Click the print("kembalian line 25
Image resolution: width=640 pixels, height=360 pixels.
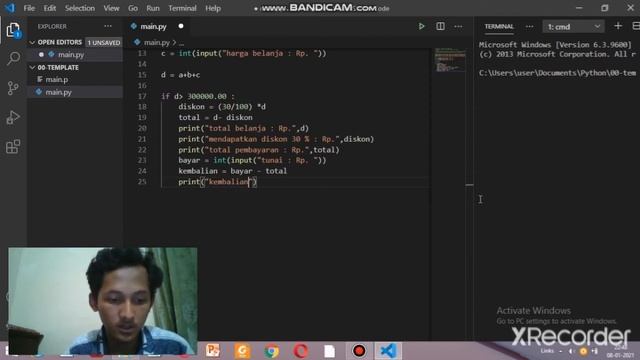[x=218, y=182]
